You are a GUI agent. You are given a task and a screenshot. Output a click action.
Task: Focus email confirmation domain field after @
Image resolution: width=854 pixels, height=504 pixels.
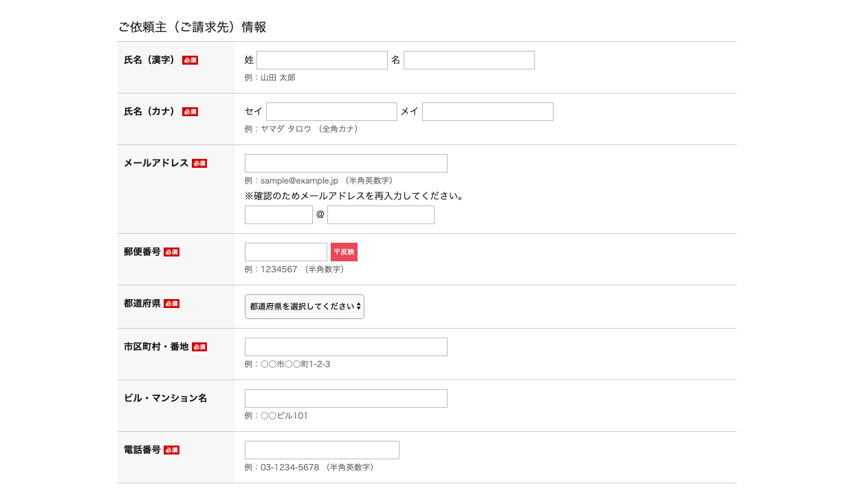pyautogui.click(x=380, y=215)
